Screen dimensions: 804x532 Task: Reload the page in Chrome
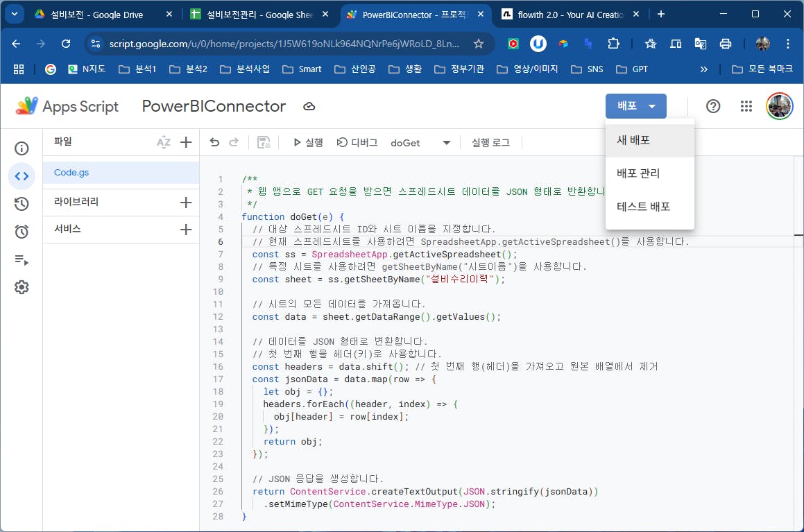tap(66, 44)
